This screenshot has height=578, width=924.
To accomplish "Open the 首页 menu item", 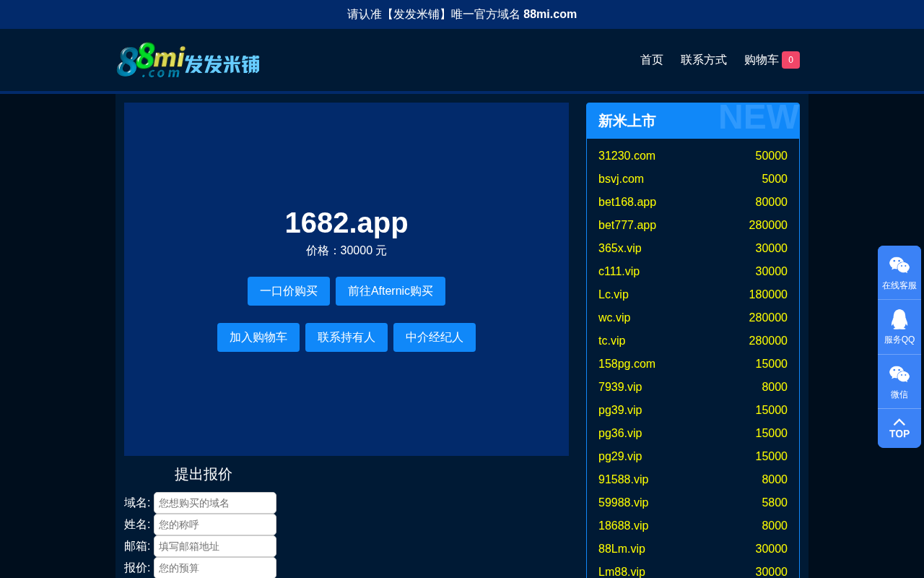I will [x=652, y=60].
